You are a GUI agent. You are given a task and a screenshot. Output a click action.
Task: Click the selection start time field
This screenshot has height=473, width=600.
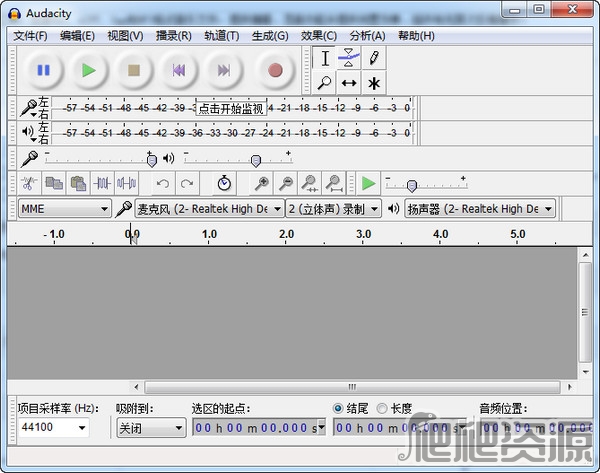coord(256,427)
